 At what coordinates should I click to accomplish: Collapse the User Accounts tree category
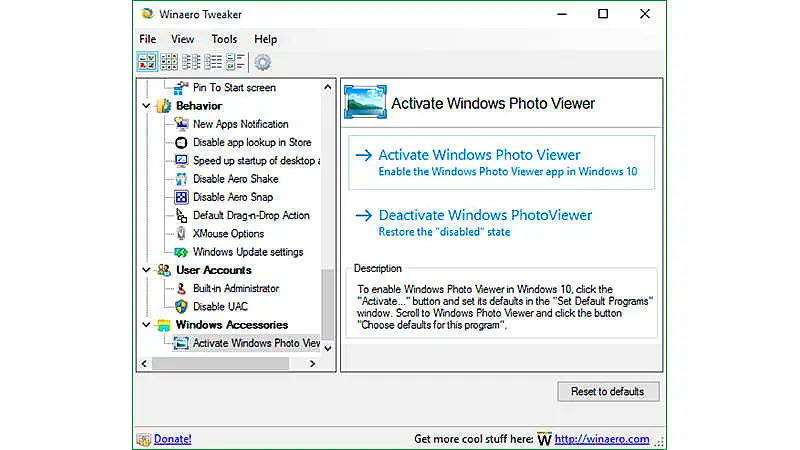(146, 270)
